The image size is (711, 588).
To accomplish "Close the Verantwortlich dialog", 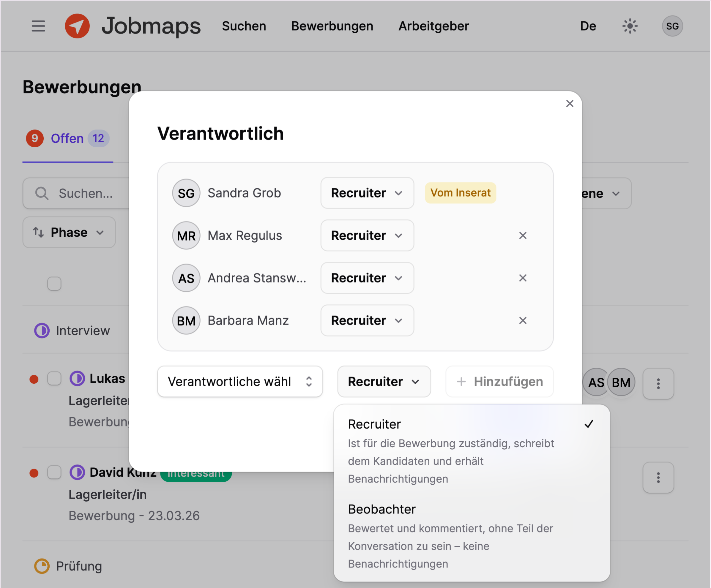I will [570, 104].
